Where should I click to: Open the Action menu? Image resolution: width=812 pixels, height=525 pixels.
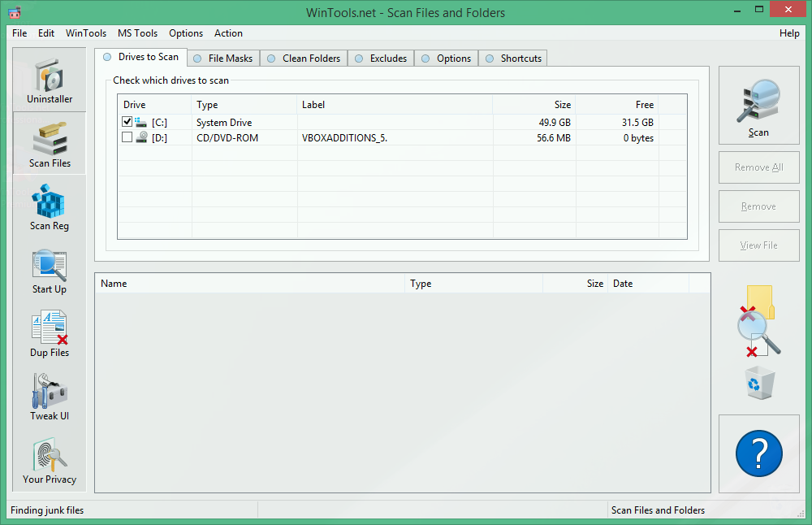(x=228, y=33)
